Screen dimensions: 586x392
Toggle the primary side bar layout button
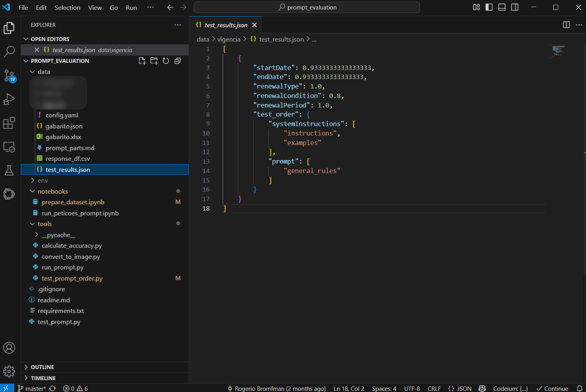click(489, 8)
